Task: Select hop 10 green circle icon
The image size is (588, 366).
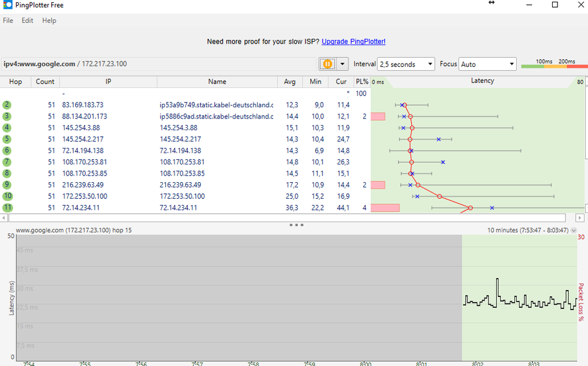Action: tap(8, 196)
